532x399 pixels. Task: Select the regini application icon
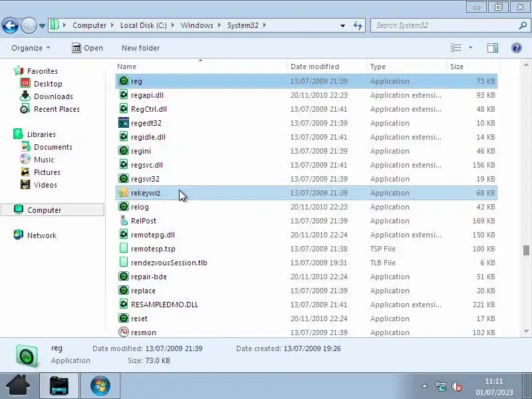click(124, 151)
